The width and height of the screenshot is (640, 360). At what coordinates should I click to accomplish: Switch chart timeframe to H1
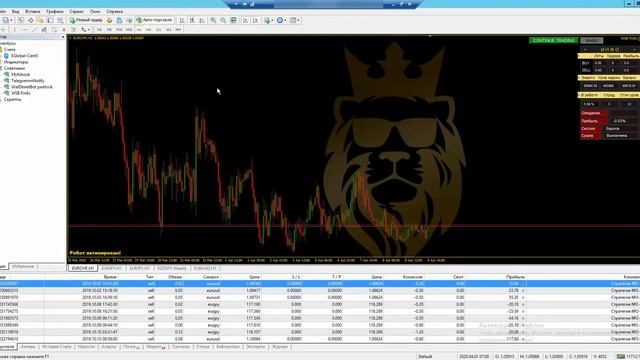(139, 29)
